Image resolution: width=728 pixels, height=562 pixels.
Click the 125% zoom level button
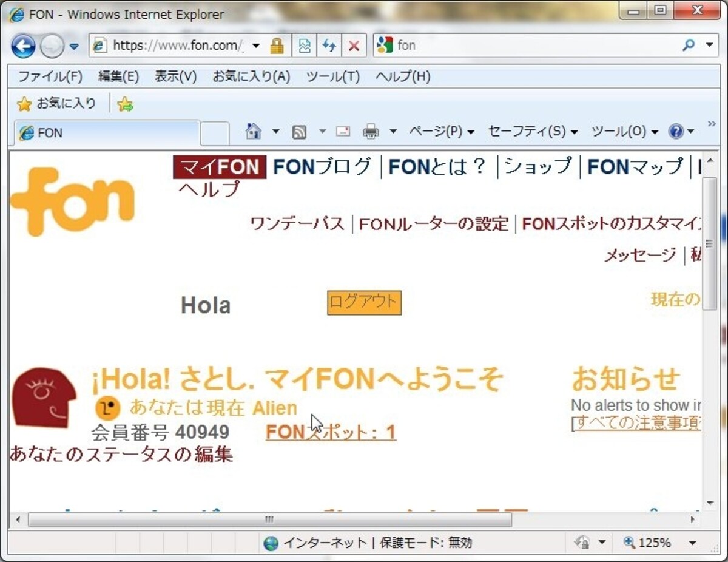(x=647, y=543)
